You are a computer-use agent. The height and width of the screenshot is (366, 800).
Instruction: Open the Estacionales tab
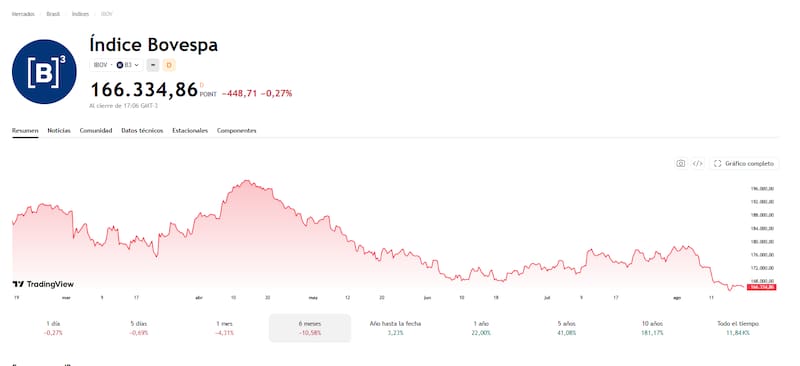(190, 131)
